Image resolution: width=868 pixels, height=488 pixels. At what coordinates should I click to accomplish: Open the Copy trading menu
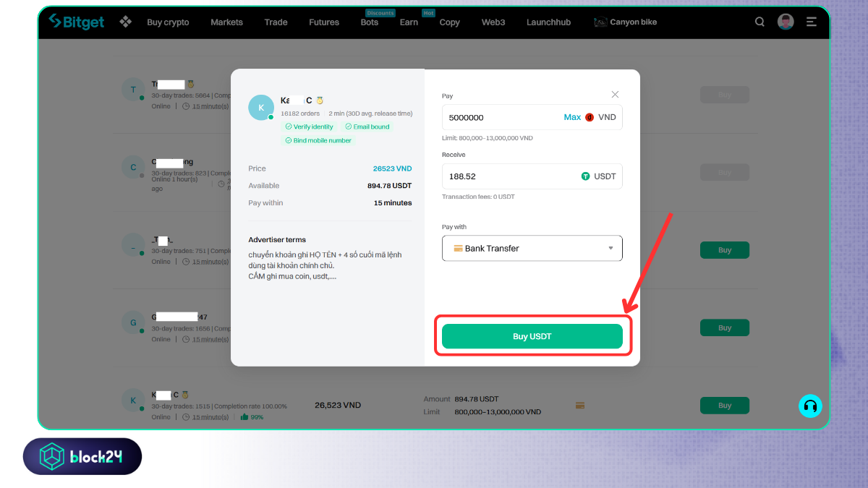(x=449, y=22)
